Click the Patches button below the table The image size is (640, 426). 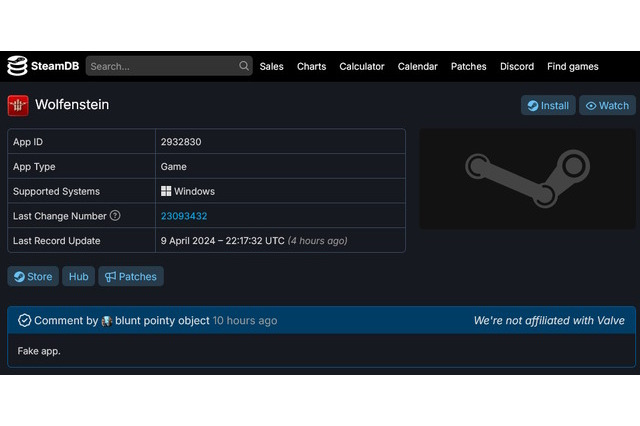tap(131, 276)
